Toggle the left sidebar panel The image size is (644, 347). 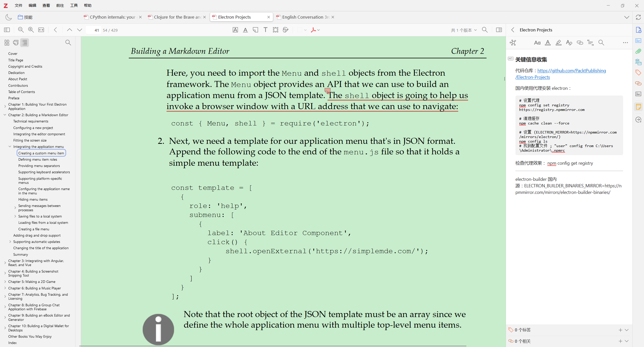[x=7, y=30]
